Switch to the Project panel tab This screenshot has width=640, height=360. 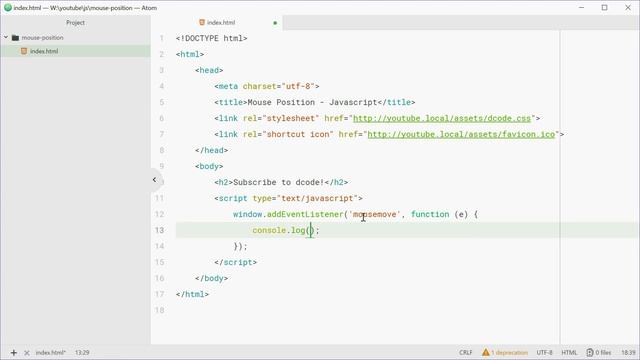tap(76, 22)
